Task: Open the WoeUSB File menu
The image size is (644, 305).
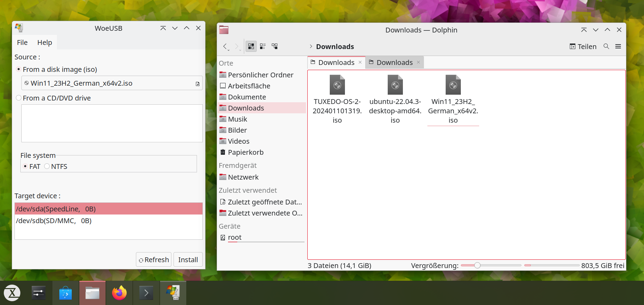Action: tap(22, 42)
